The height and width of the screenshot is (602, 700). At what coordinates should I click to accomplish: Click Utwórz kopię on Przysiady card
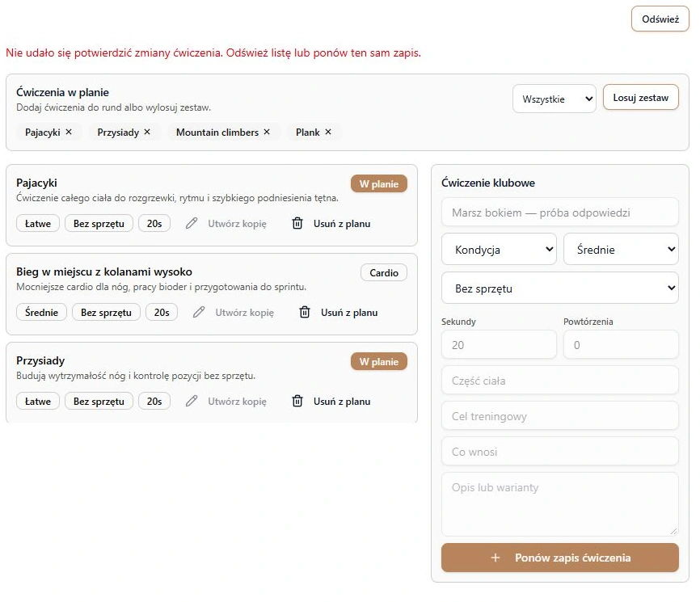click(x=237, y=401)
